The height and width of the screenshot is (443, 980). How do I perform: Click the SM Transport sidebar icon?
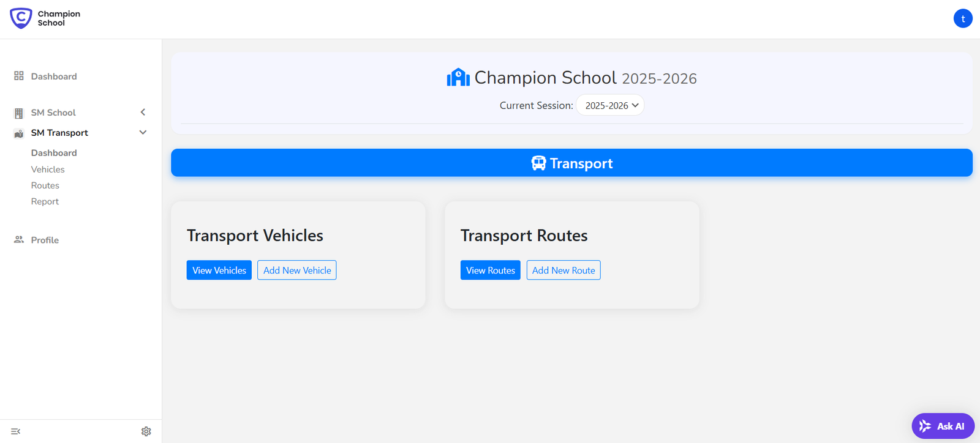point(19,133)
